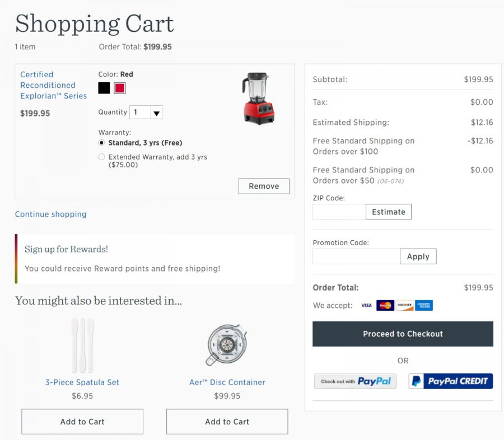The width and height of the screenshot is (504, 440).
Task: Choose the PayPal Credit option
Action: [x=451, y=381]
